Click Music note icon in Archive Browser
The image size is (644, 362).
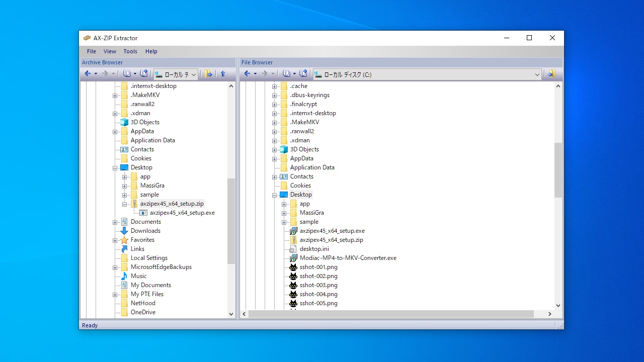coord(124,276)
